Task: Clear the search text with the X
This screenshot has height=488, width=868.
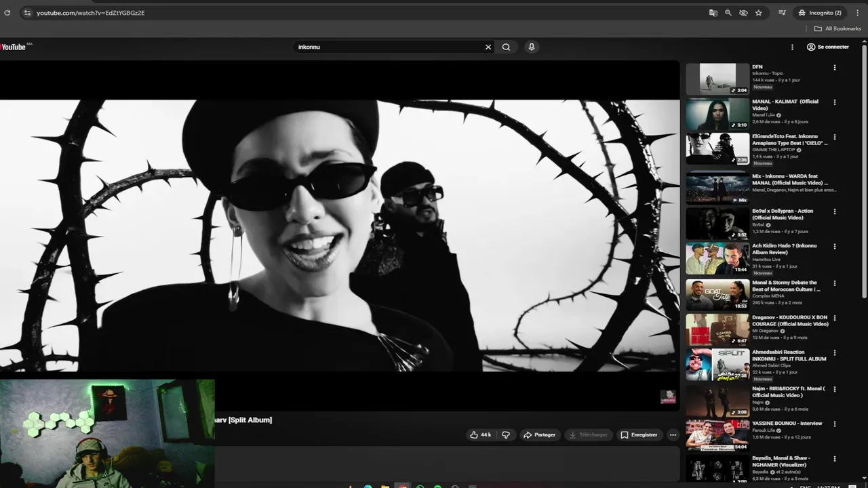Action: 488,47
